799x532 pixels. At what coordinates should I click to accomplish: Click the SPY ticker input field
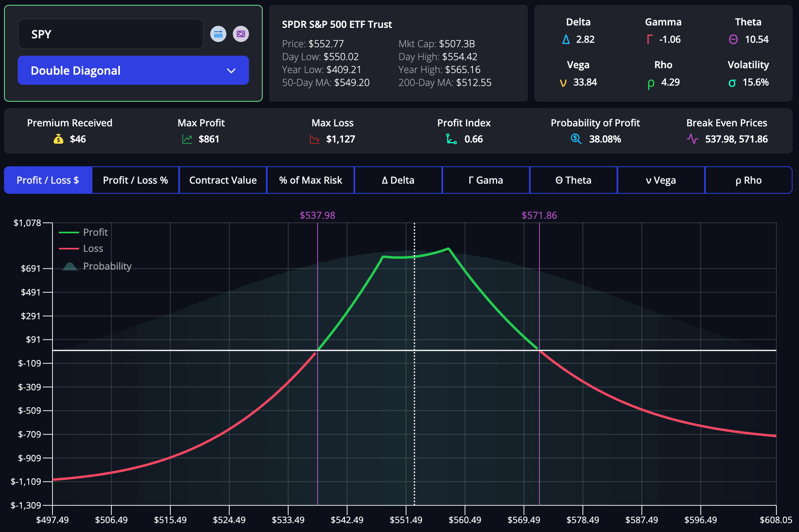pos(111,34)
